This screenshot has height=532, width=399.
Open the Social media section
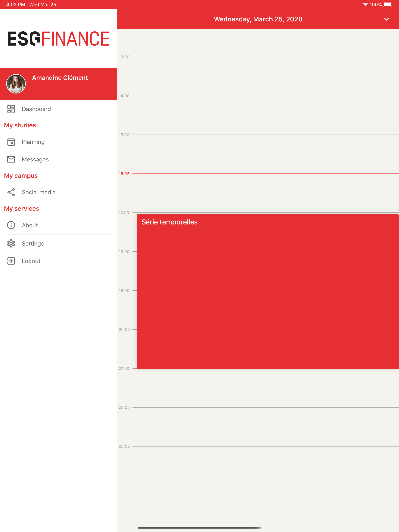pos(58,192)
